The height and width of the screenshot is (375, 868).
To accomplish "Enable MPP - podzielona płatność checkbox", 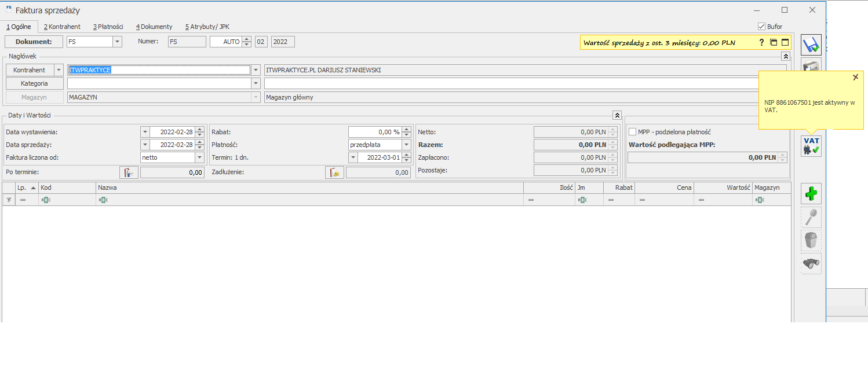I will coord(633,132).
